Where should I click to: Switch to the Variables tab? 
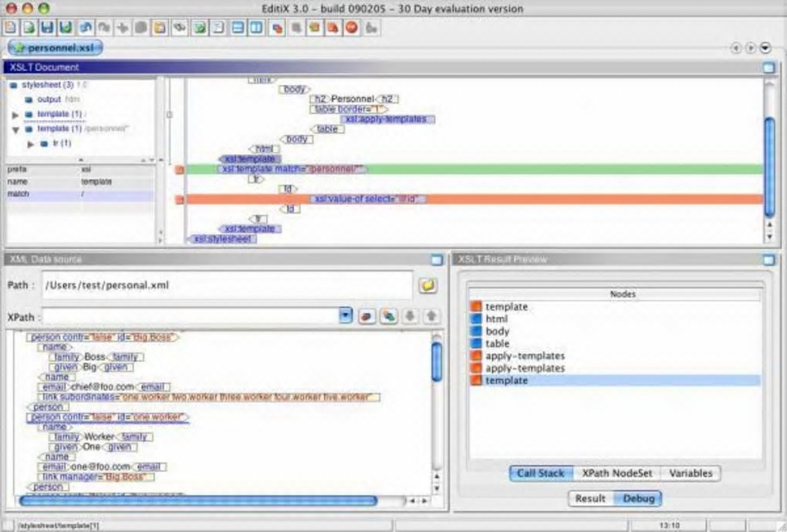[691, 473]
